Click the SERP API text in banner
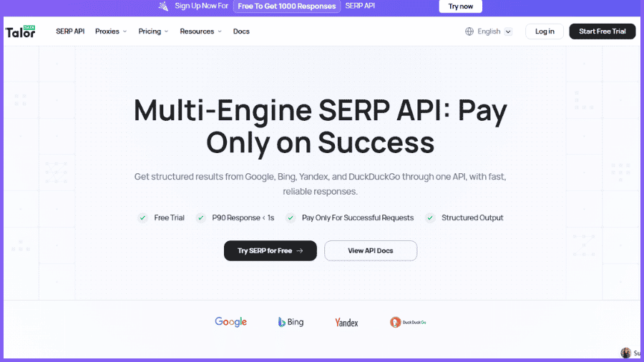644x362 pixels. 360,6
